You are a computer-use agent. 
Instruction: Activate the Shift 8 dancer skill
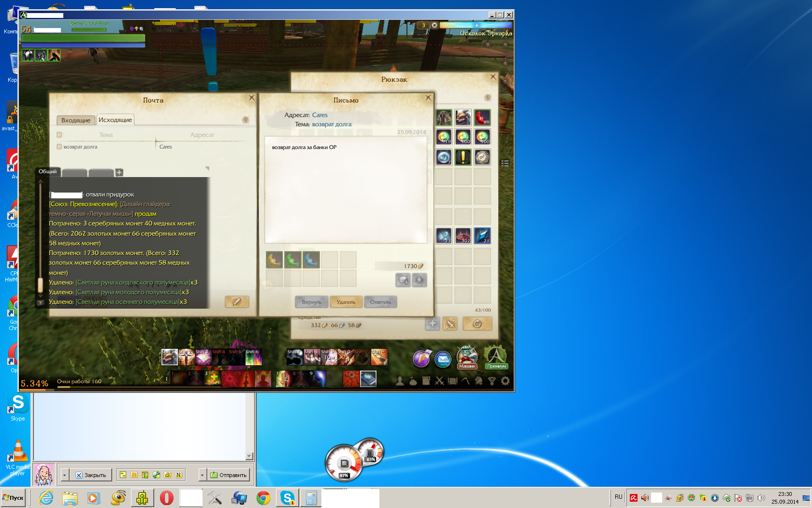point(312,357)
